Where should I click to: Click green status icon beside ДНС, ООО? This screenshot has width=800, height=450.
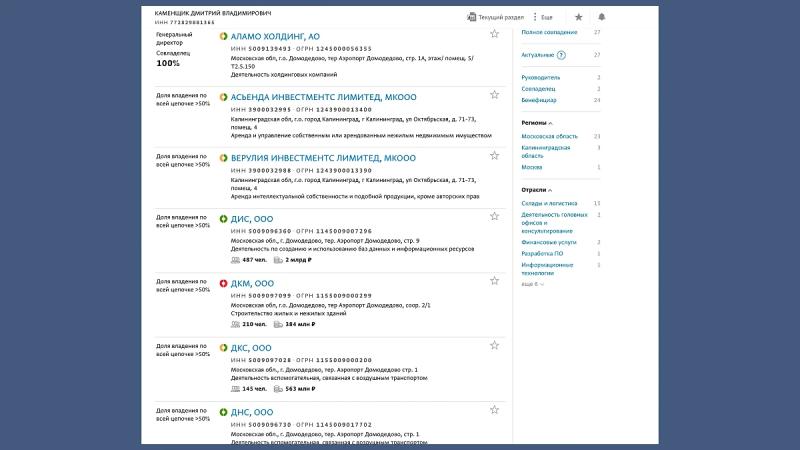(x=223, y=412)
